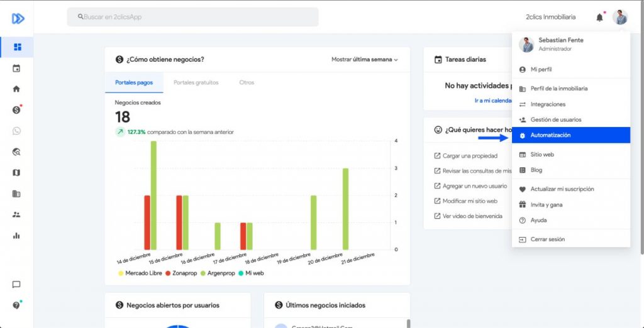The image size is (644, 328).
Task: Select Invita y gana menu item
Action: tap(571, 205)
